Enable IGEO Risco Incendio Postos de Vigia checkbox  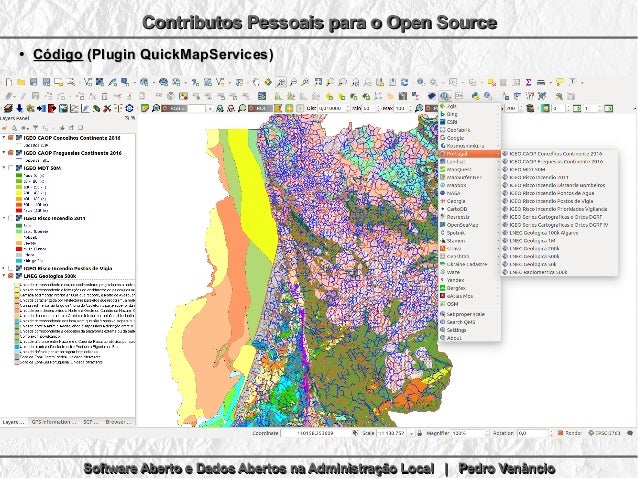11,269
